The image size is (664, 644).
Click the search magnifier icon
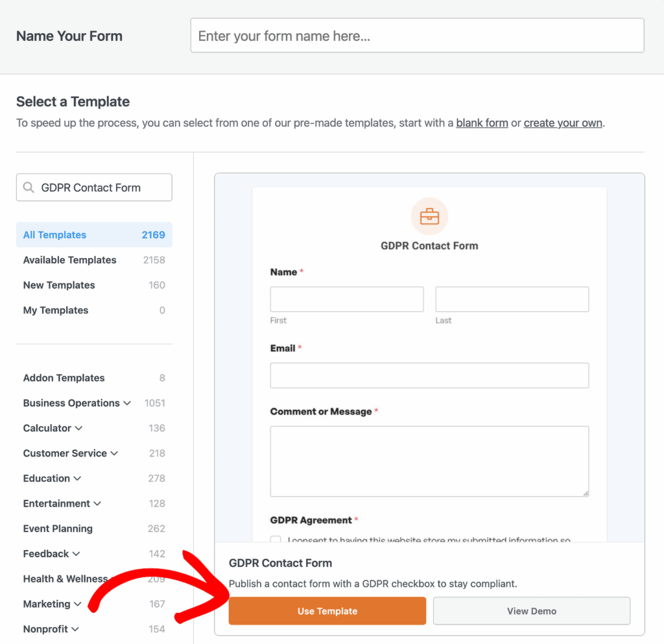click(29, 187)
